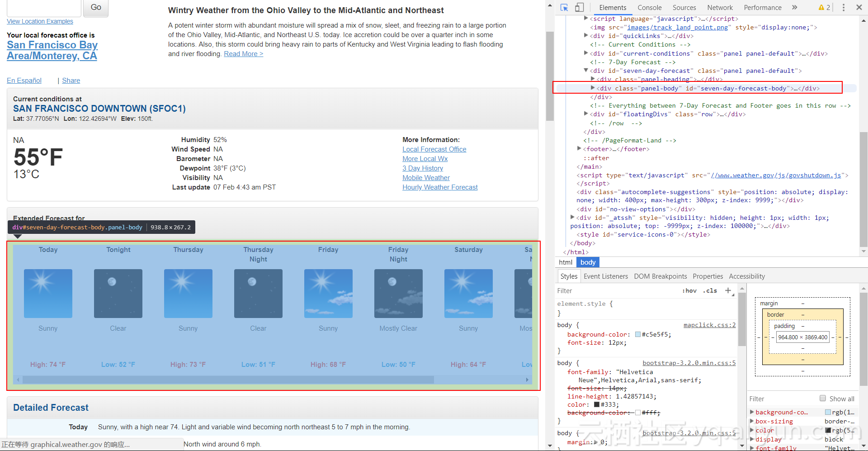
Task: Click the Styles Filter input
Action: 617,291
